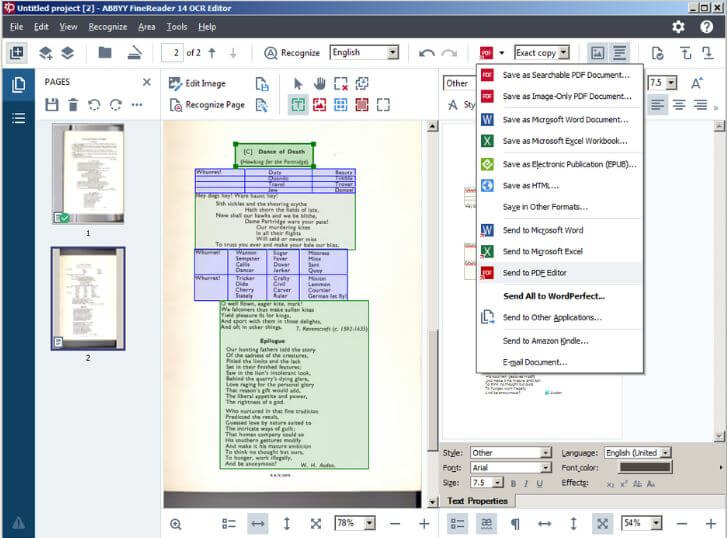Rotate page right icon
The width and height of the screenshot is (727, 538).
click(x=115, y=105)
